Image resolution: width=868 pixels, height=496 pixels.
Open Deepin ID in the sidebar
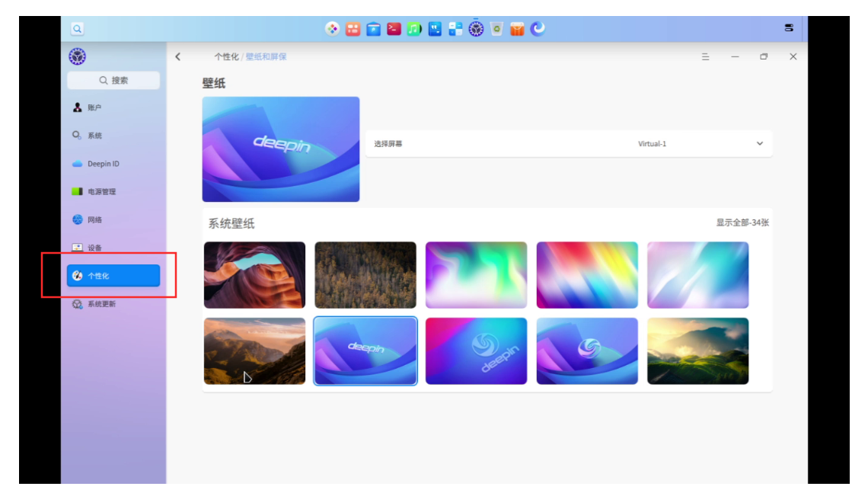pyautogui.click(x=113, y=164)
